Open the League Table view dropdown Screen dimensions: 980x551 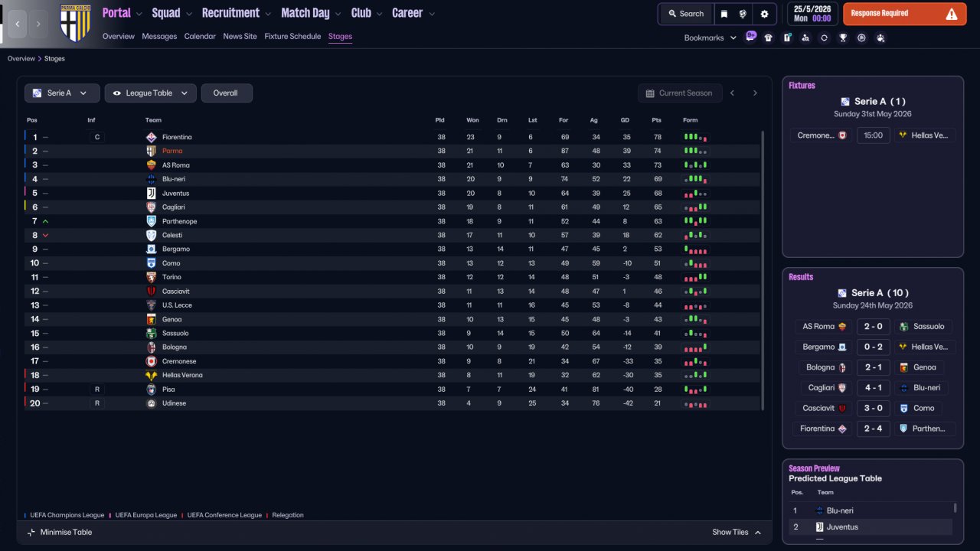pyautogui.click(x=151, y=93)
